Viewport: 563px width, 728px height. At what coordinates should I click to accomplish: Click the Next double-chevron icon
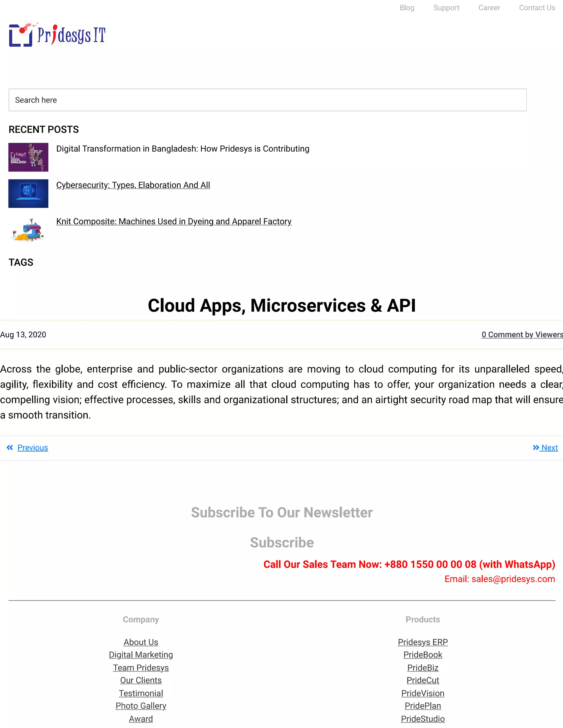coord(536,447)
